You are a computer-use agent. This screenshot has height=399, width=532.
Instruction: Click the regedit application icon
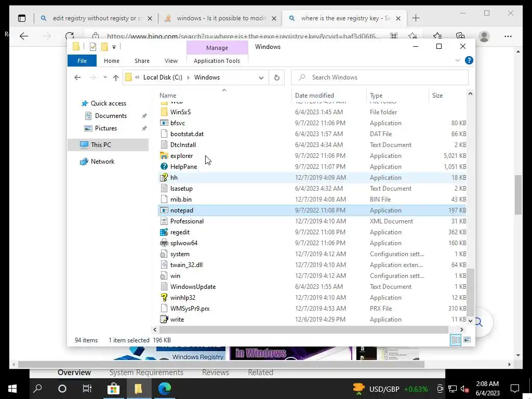pyautogui.click(x=164, y=232)
